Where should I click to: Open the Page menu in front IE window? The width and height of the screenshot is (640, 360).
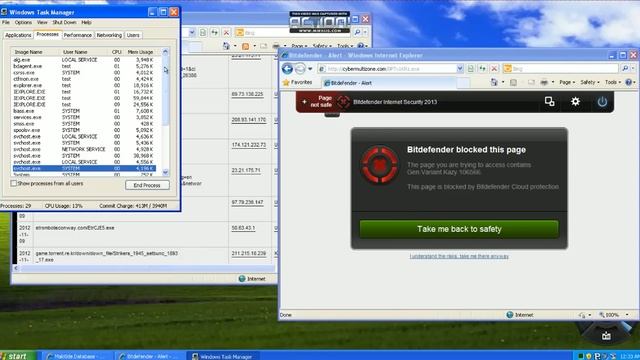click(567, 82)
